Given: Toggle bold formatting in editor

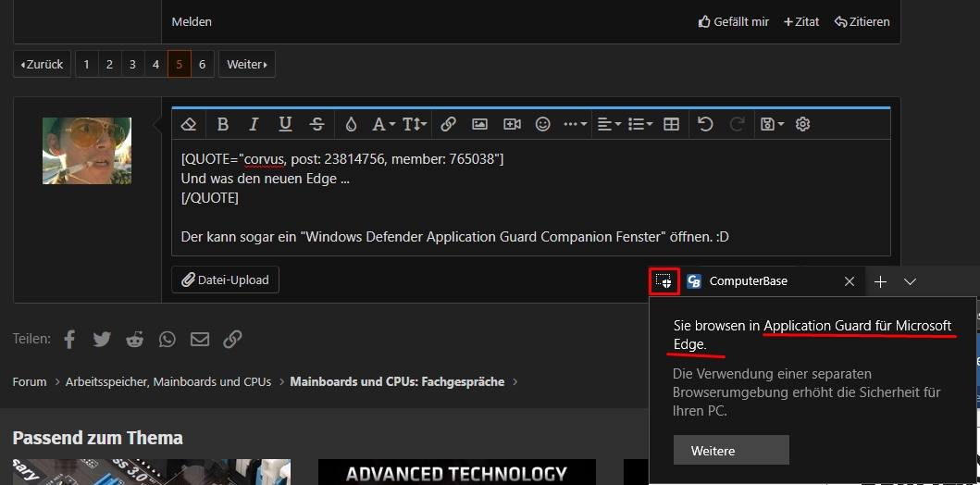Looking at the screenshot, I should (x=222, y=124).
